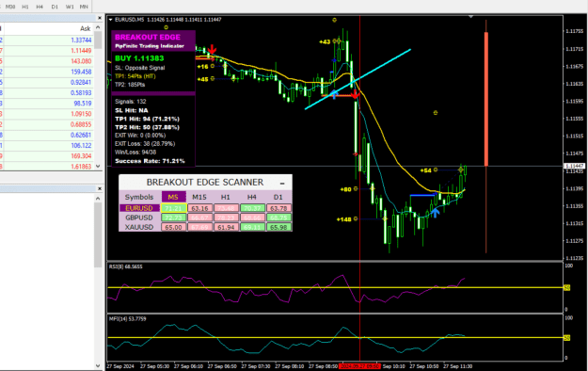This screenshot has width=588, height=371.
Task: Select the H4 timeframe toolbar button
Action: click(x=40, y=7)
